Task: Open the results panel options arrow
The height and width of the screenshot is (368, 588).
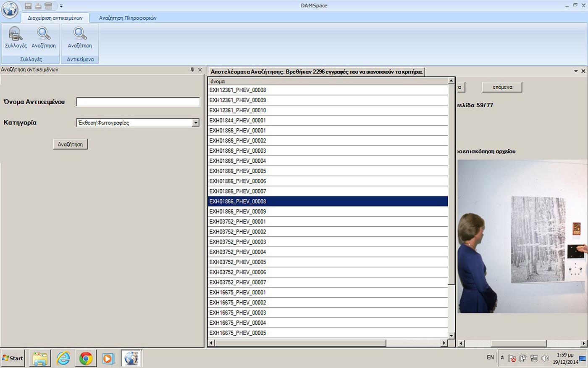Action: point(576,71)
